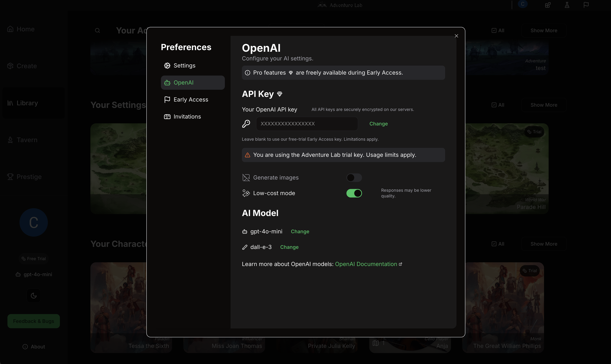This screenshot has height=364, width=611.
Task: Click the Low-cost mode hand-coins icon
Action: (246, 193)
